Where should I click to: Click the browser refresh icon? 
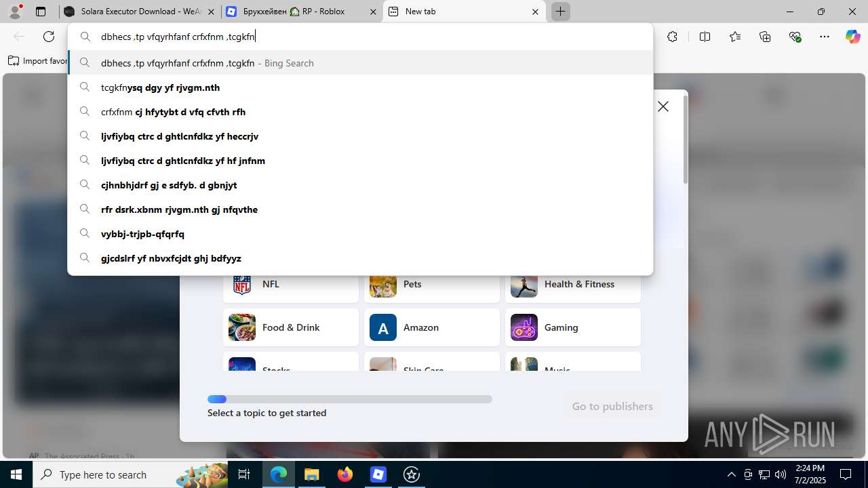tap(49, 37)
